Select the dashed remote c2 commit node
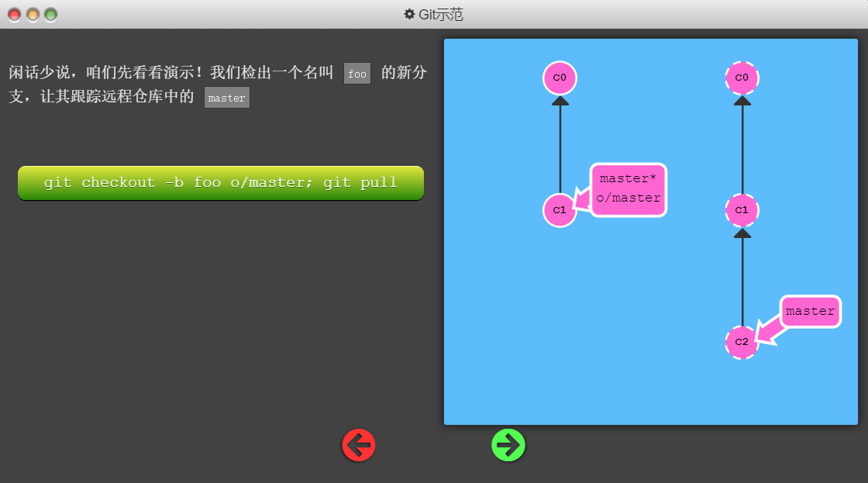 (x=742, y=342)
